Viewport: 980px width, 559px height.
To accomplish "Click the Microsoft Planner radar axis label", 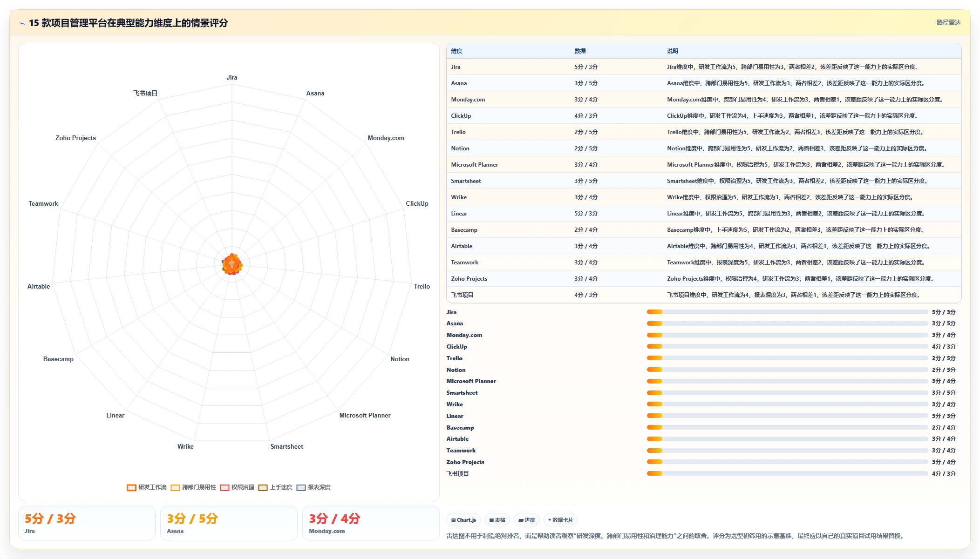I will click(x=365, y=416).
